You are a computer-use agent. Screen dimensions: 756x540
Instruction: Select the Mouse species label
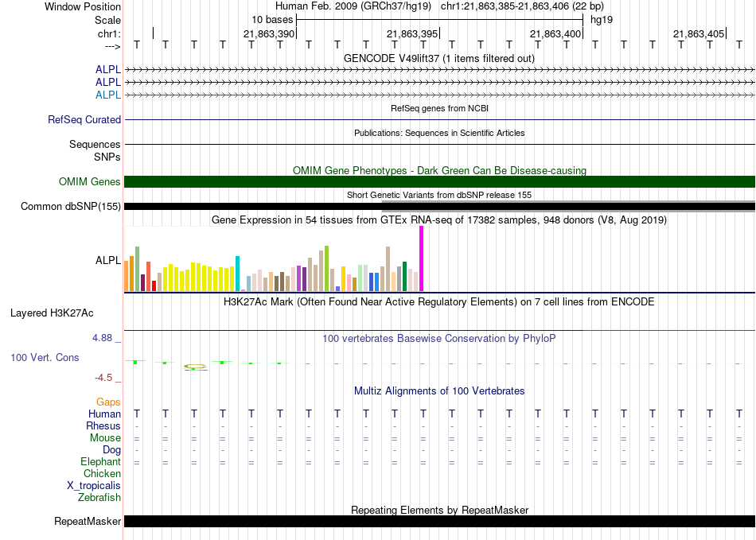click(x=105, y=438)
